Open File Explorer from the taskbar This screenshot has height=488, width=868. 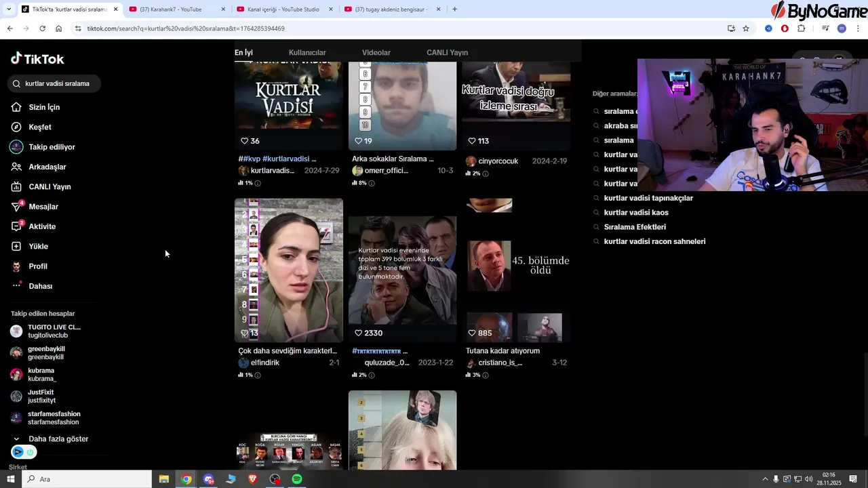164,479
